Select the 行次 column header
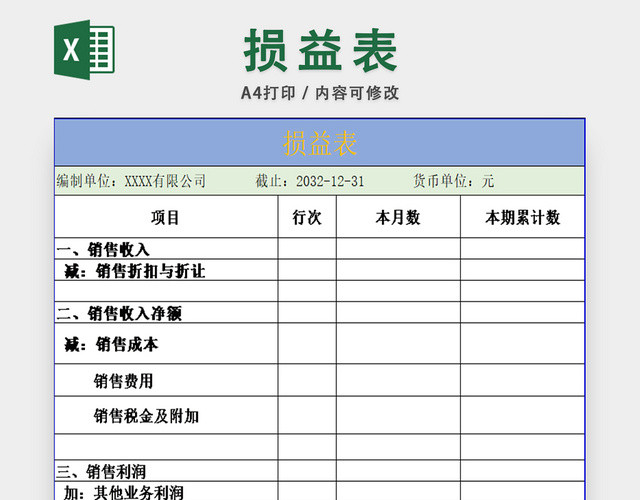The image size is (640, 500). pyautogui.click(x=307, y=217)
